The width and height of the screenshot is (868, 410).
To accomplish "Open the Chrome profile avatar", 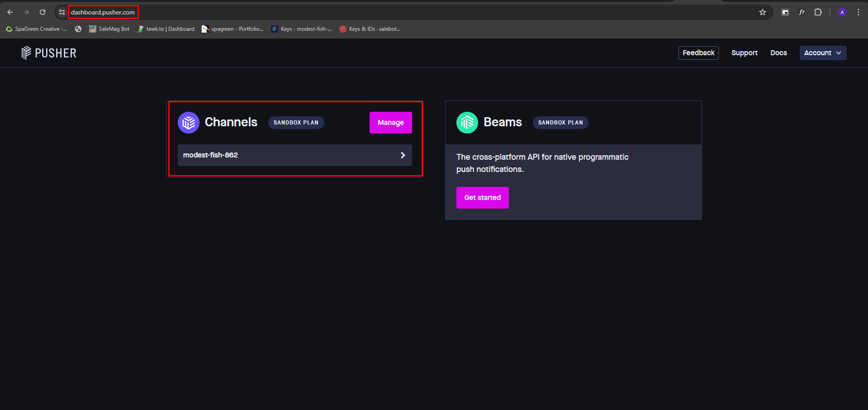I will coord(842,12).
